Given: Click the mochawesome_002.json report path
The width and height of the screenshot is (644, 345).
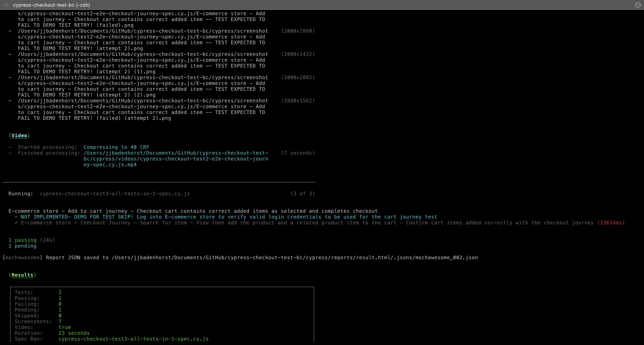Looking at the screenshot, I should click(295, 257).
